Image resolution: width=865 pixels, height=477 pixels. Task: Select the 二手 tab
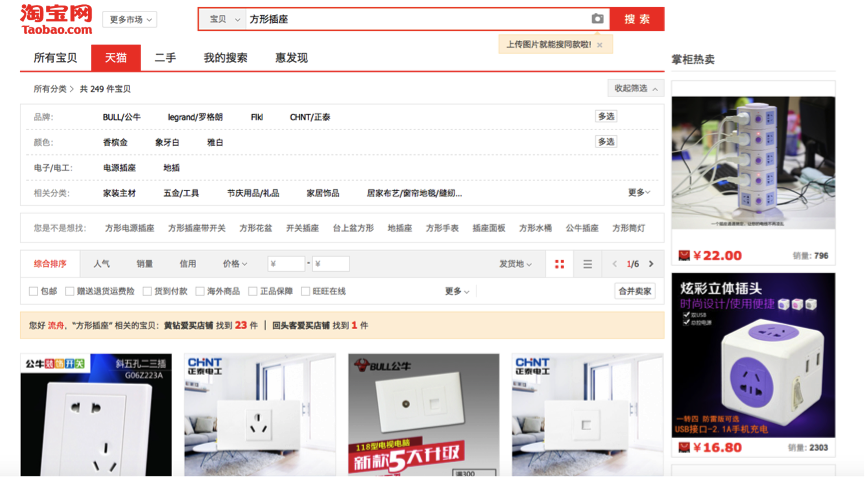pos(165,58)
